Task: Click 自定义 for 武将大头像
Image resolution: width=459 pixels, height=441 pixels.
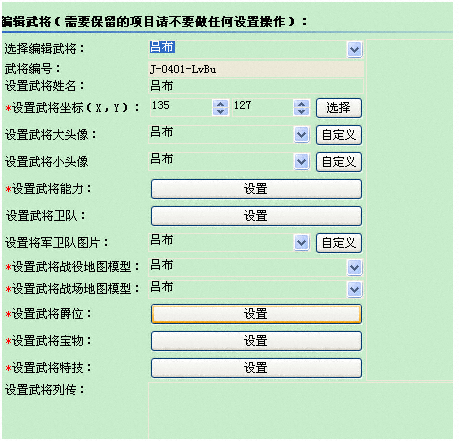Action: 339,135
